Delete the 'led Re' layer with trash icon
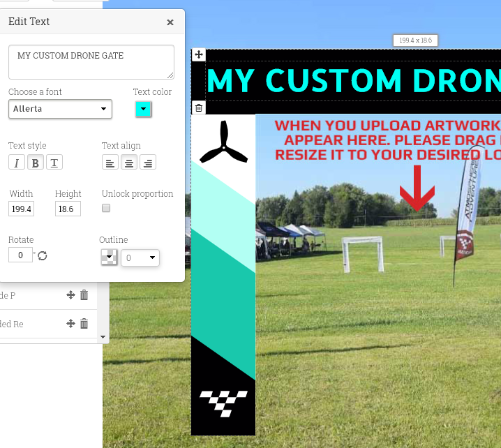501x448 pixels. (84, 324)
